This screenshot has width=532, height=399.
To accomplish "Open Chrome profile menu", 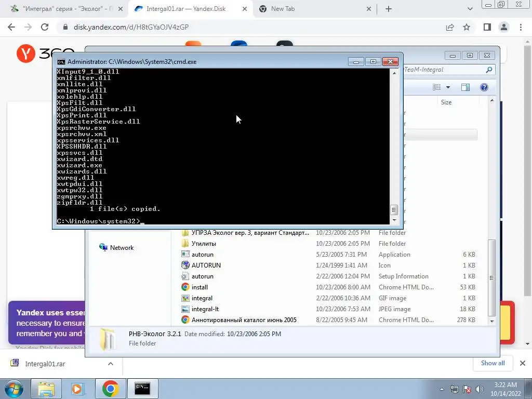I will coord(504,27).
